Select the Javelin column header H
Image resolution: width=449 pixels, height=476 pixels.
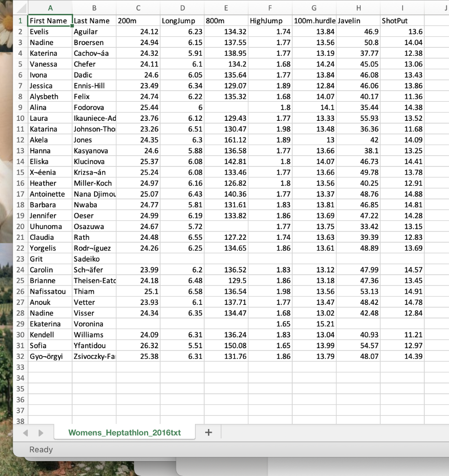pos(358,7)
